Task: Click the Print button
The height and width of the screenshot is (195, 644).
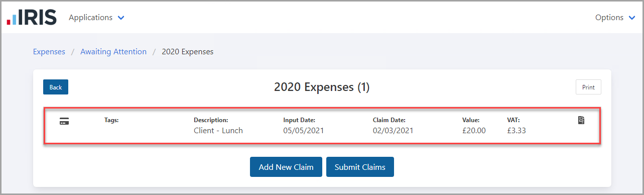Action: pyautogui.click(x=588, y=87)
